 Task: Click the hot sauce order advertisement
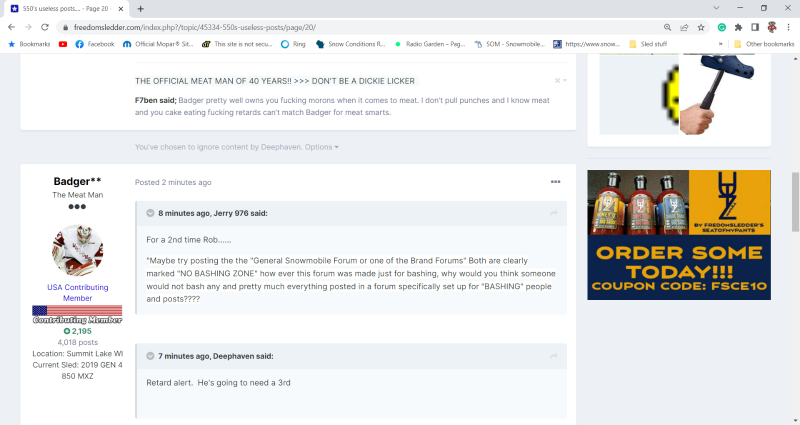coord(679,234)
